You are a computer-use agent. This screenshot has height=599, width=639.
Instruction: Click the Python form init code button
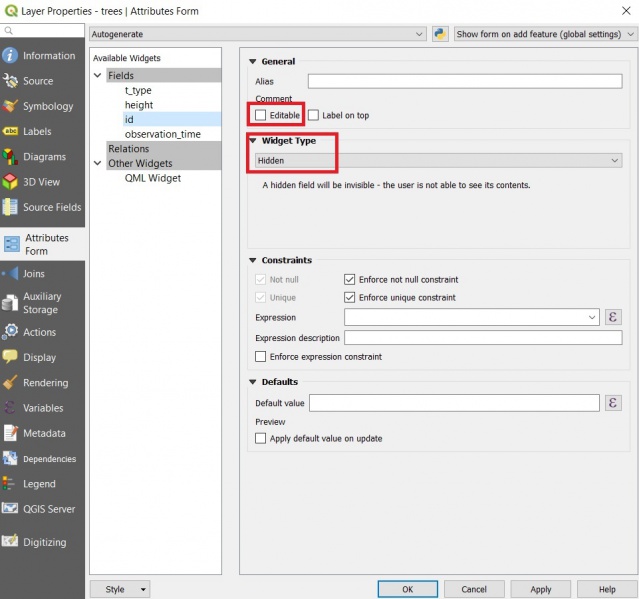click(440, 34)
